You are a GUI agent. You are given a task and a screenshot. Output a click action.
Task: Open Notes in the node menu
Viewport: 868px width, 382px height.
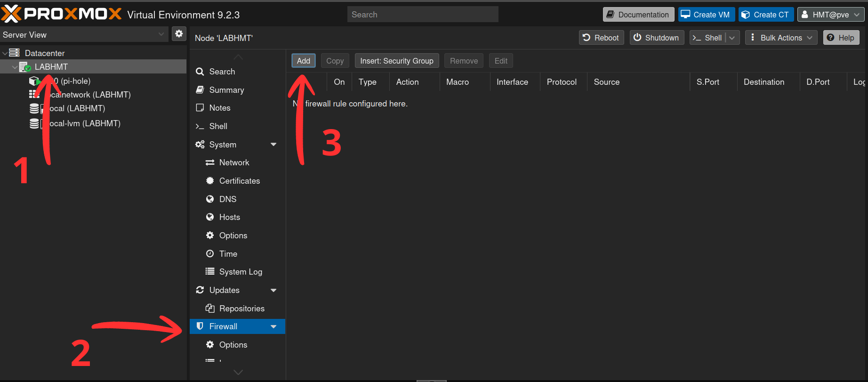pos(237,108)
